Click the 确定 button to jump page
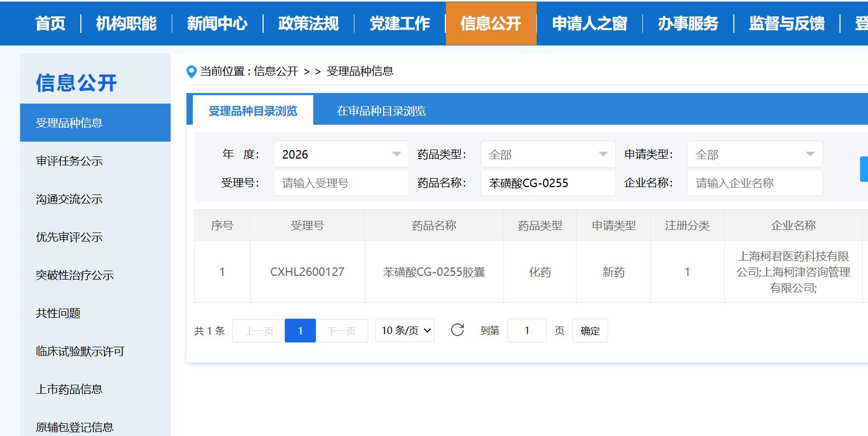Screen dimensions: 868x436 [x=590, y=331]
